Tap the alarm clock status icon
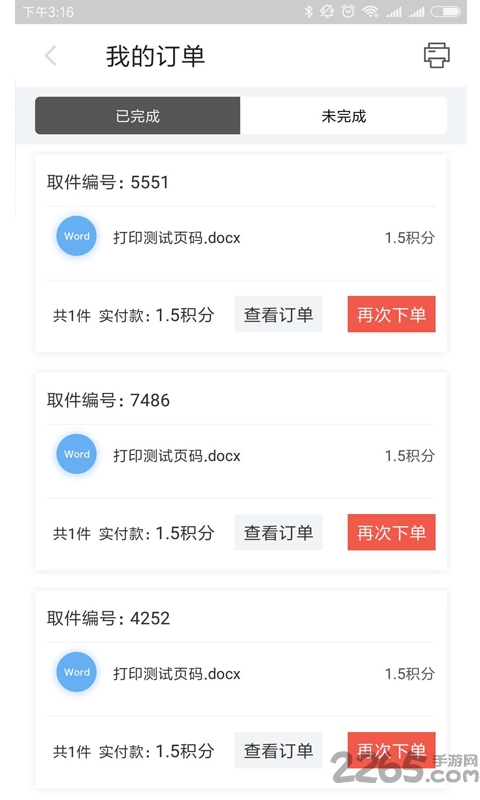480x800 pixels. pos(348,11)
